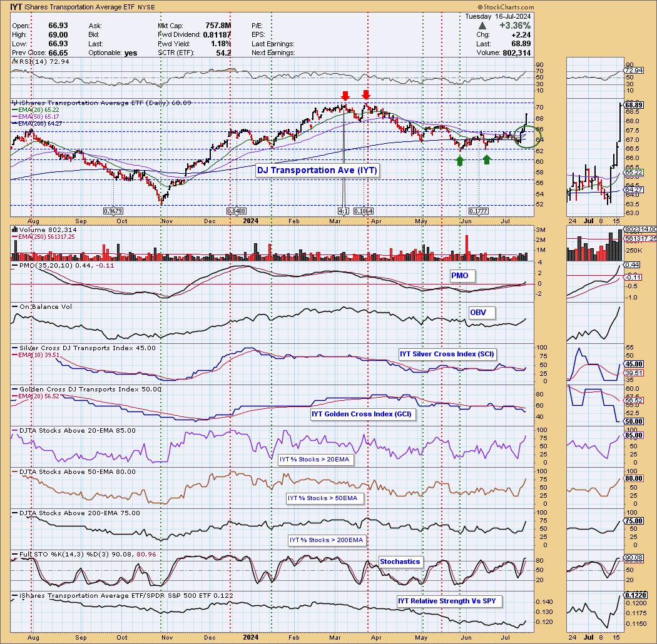Click the Fwd Dividend value 0.81187
The height and width of the screenshot is (644, 657).
(217, 35)
